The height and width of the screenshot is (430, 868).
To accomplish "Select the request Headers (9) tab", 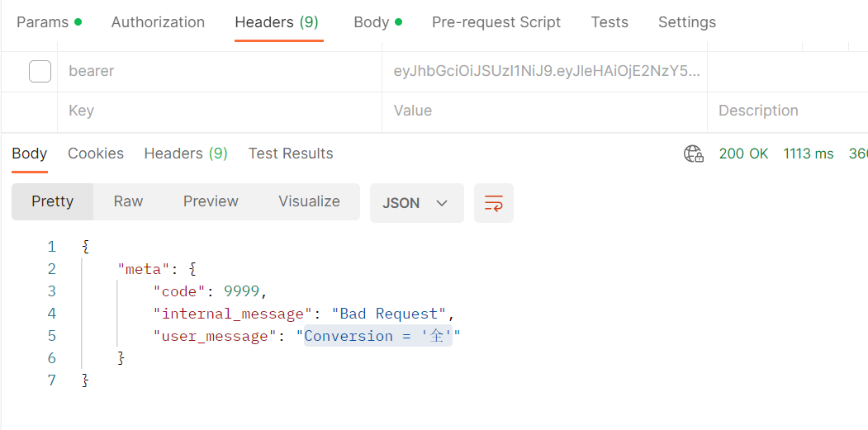I will [277, 22].
